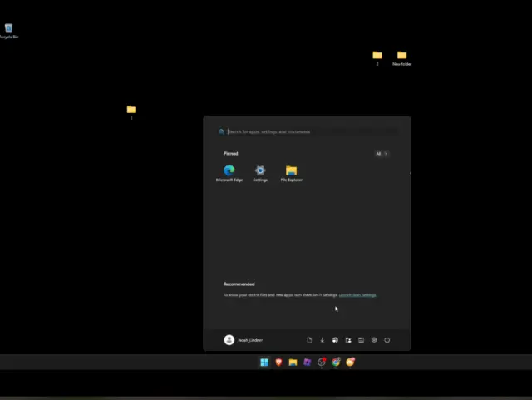Click the Start menu search box
Viewport: 532px width, 400px height.
pos(308,131)
